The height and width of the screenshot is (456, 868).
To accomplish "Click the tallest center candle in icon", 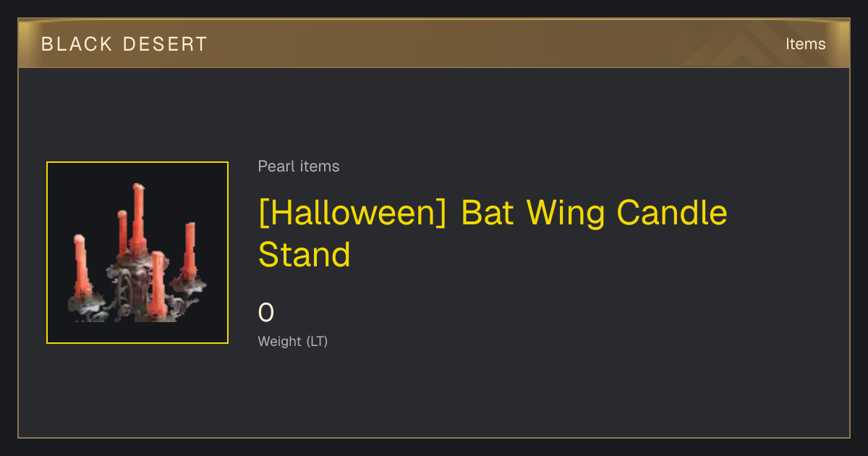I will (137, 217).
